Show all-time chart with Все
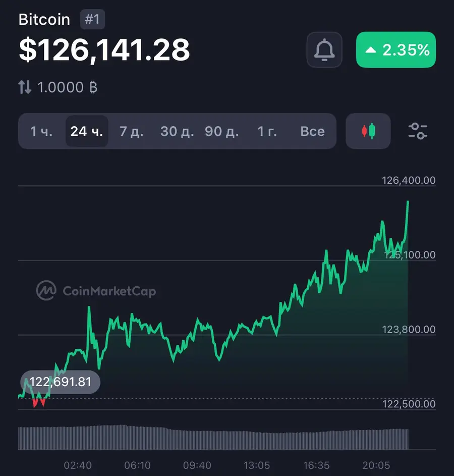This screenshot has width=454, height=476. [312, 131]
